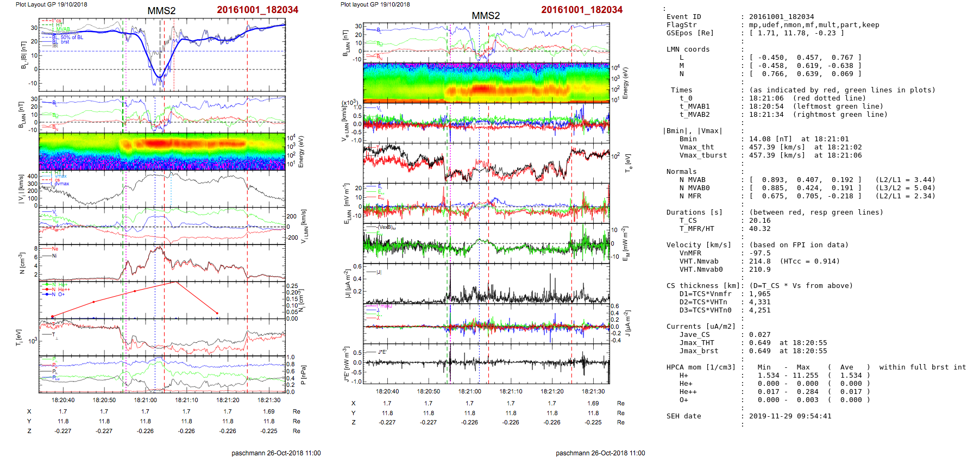Select the ratio '(L2/L1 = 2.34)'
This screenshot has width=980, height=457.
point(905,196)
